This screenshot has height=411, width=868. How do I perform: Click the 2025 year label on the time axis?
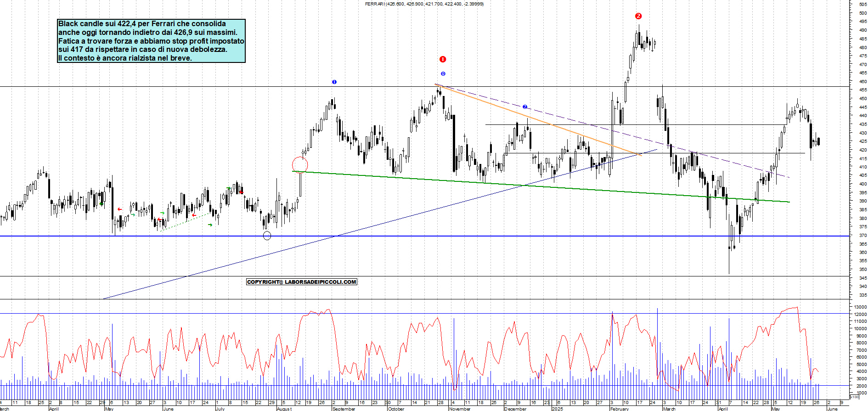pos(558,409)
